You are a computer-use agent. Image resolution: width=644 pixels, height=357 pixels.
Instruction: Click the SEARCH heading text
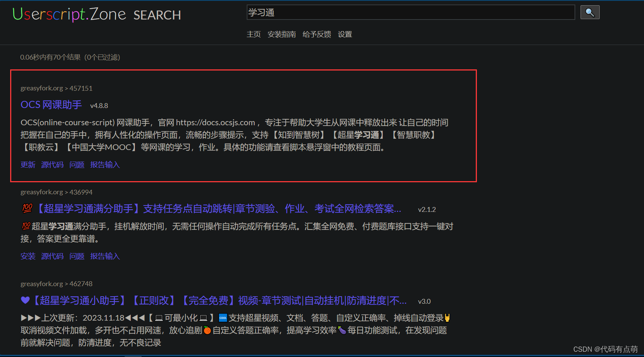coord(157,15)
